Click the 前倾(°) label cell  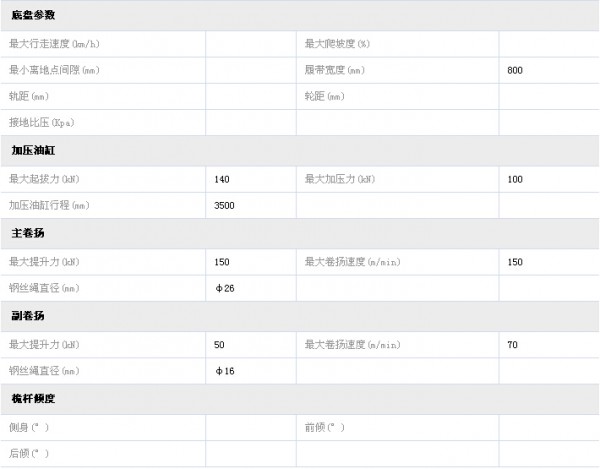(x=325, y=427)
